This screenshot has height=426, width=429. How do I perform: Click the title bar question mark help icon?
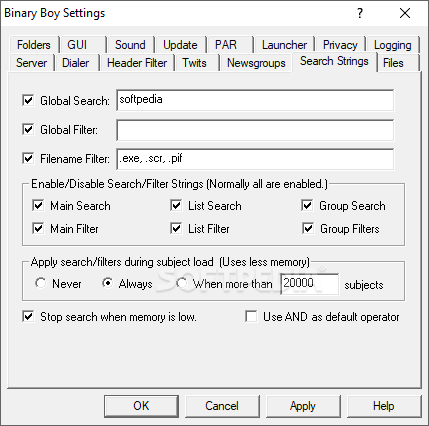click(360, 13)
